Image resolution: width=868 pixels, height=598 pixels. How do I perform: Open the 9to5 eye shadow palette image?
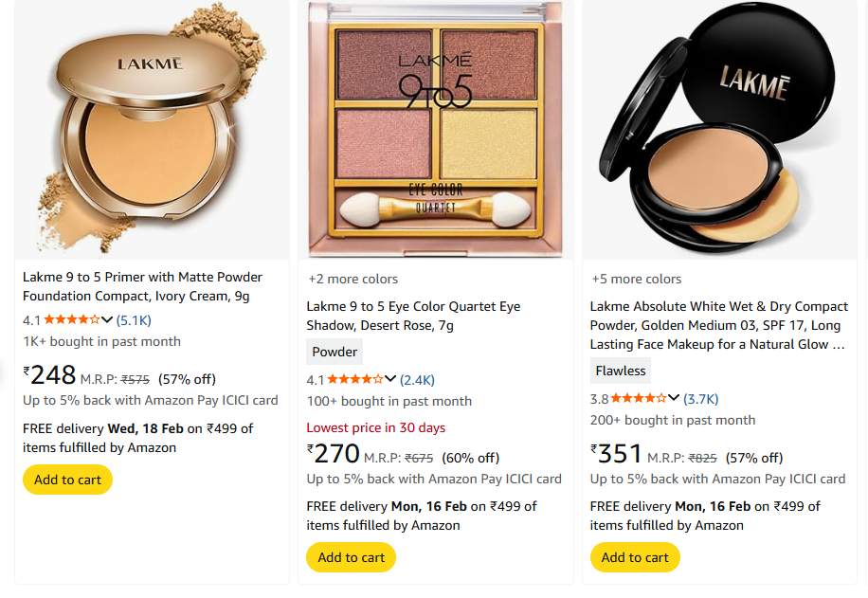click(435, 131)
